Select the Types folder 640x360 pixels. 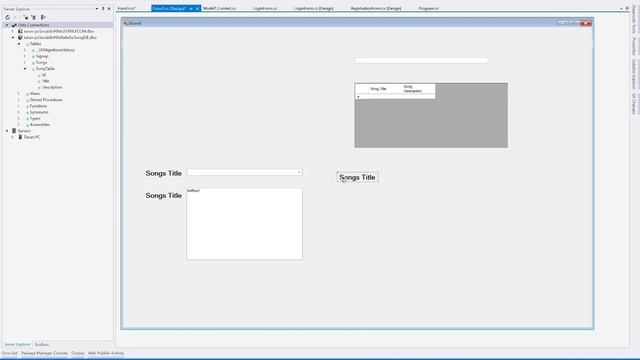tap(35, 118)
